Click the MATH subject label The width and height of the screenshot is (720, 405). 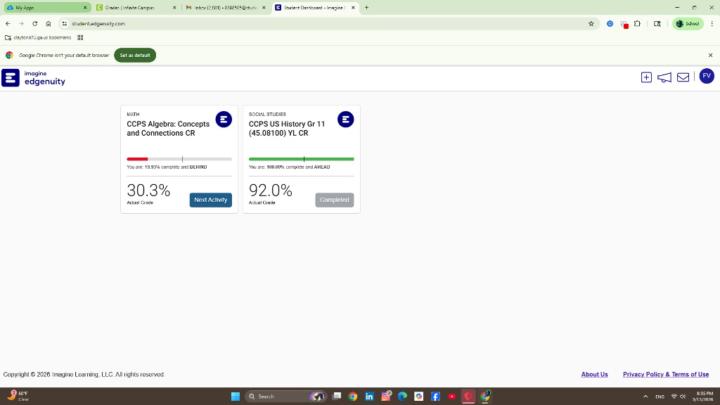pyautogui.click(x=133, y=114)
